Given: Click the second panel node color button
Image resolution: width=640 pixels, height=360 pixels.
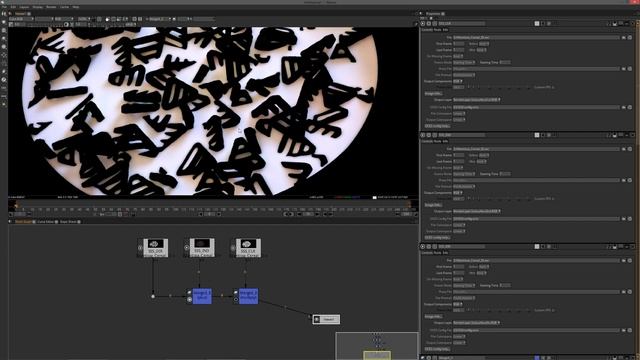Looking at the screenshot, I should (x=537, y=135).
